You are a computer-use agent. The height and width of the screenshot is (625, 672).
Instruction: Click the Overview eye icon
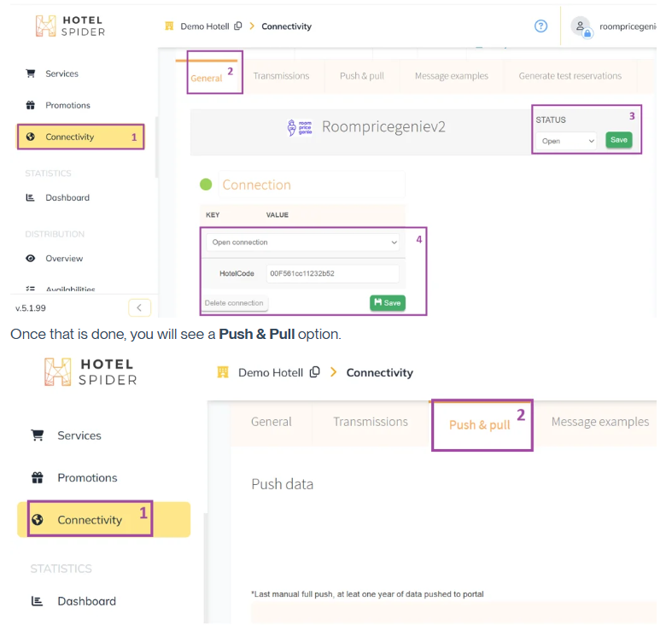[x=31, y=258]
